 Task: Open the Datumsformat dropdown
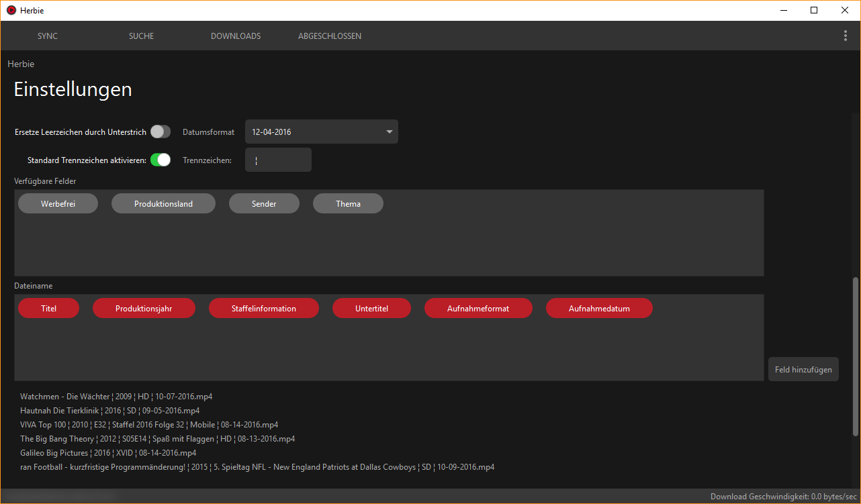pyautogui.click(x=321, y=132)
